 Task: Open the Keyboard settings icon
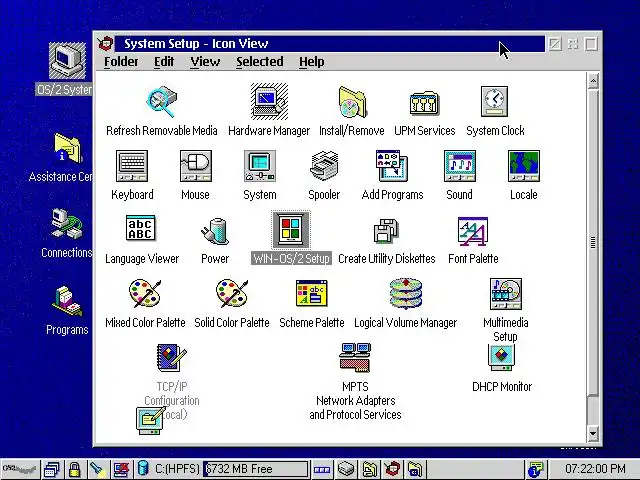click(132, 166)
